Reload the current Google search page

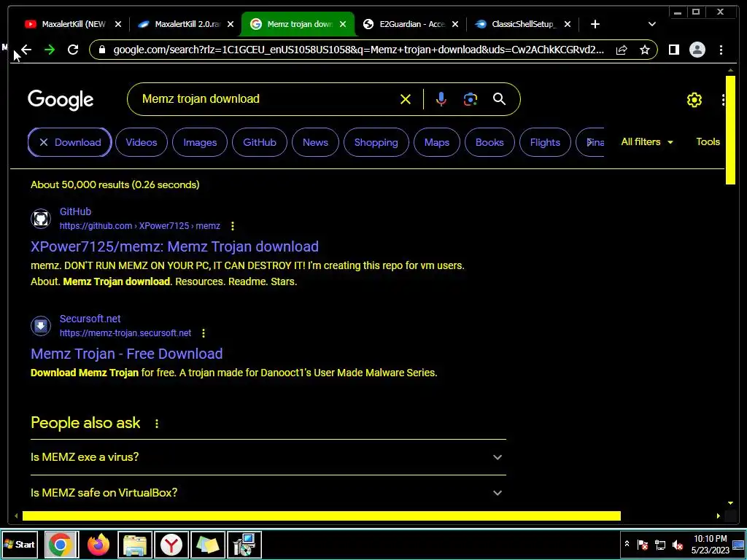(73, 50)
